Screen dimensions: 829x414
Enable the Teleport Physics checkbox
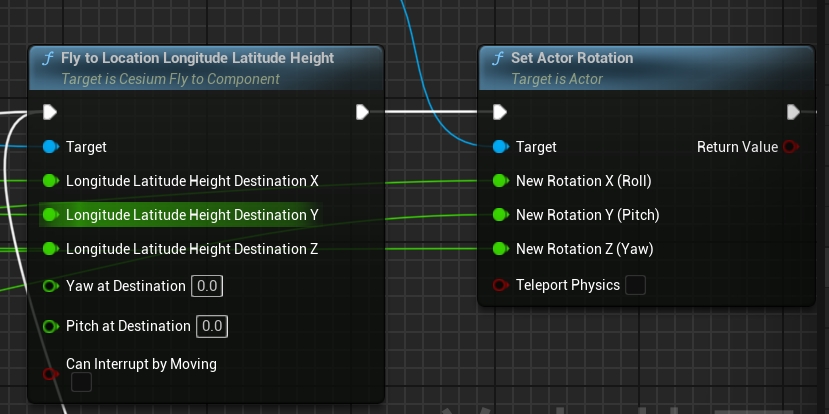635,286
